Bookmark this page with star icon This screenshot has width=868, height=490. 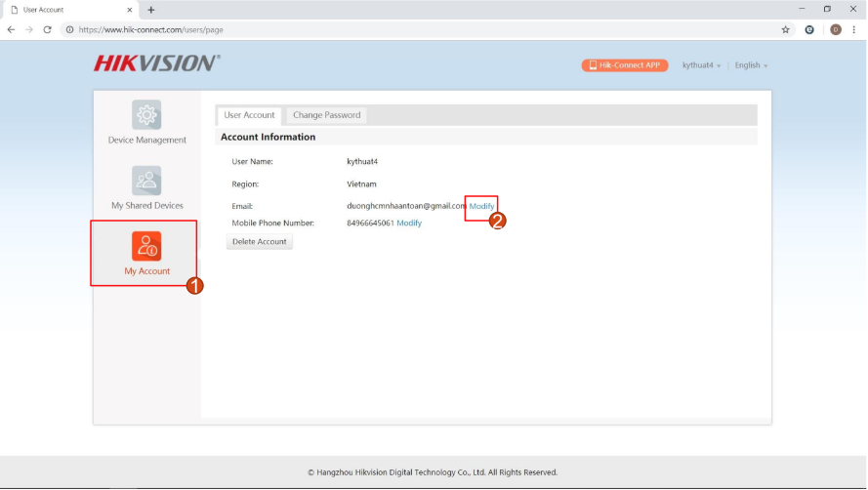(785, 29)
